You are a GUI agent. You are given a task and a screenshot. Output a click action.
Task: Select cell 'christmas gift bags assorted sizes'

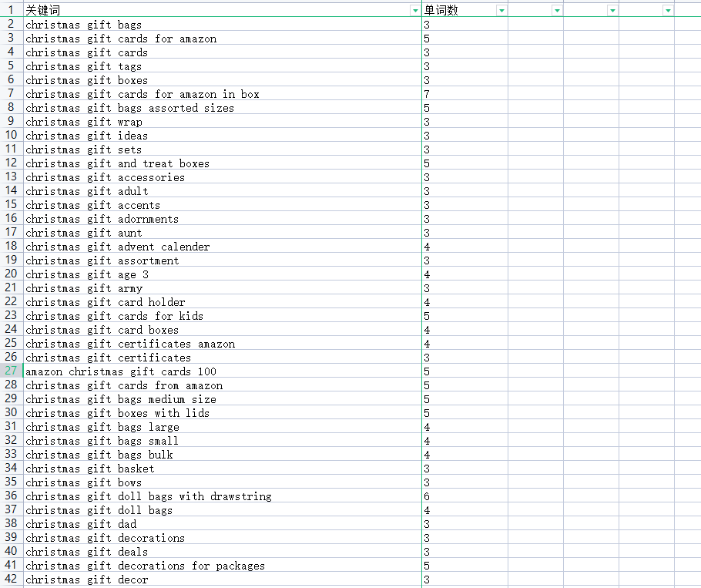pos(222,107)
